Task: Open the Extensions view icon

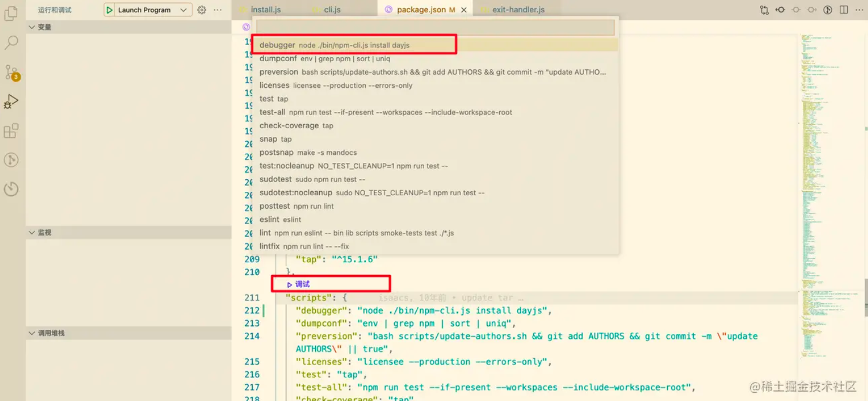Action: pyautogui.click(x=11, y=131)
